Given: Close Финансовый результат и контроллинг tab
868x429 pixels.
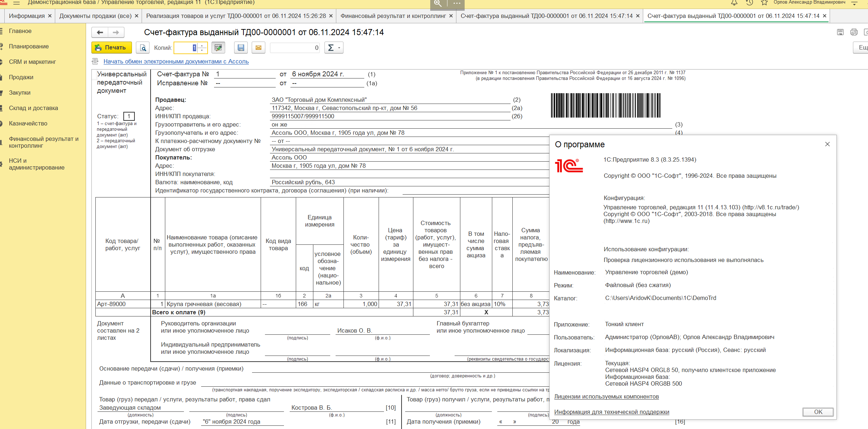Looking at the screenshot, I should pyautogui.click(x=451, y=16).
